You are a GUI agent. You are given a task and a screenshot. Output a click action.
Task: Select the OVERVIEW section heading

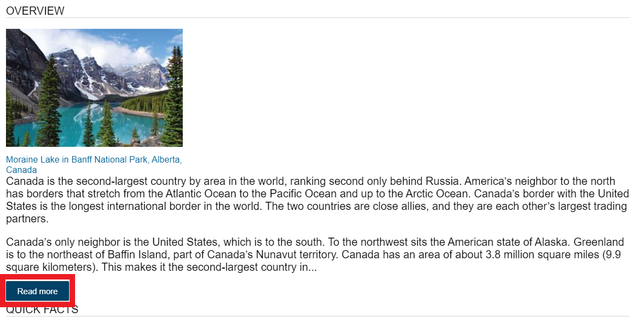(35, 11)
